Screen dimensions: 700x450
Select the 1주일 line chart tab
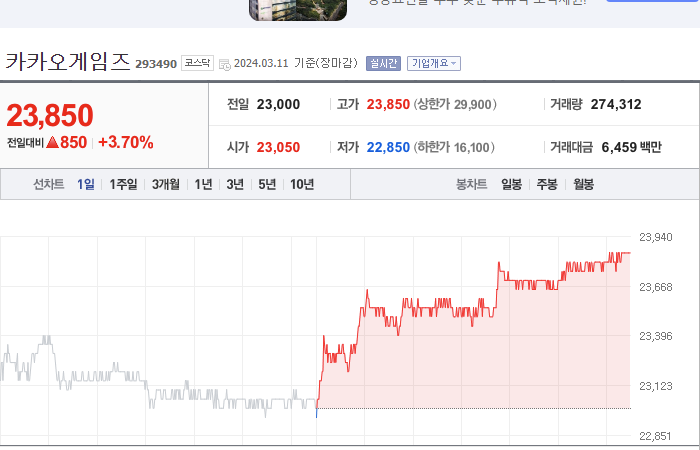coord(123,184)
